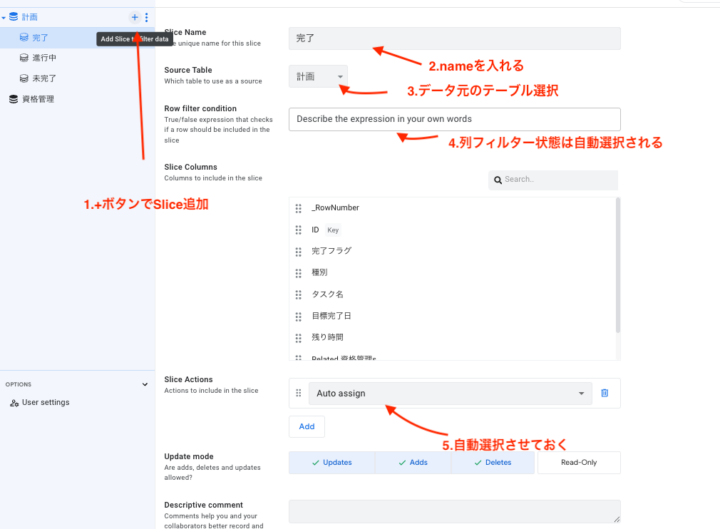720x529 pixels.
Task: Toggle the Updates mode option
Action: pyautogui.click(x=331, y=463)
